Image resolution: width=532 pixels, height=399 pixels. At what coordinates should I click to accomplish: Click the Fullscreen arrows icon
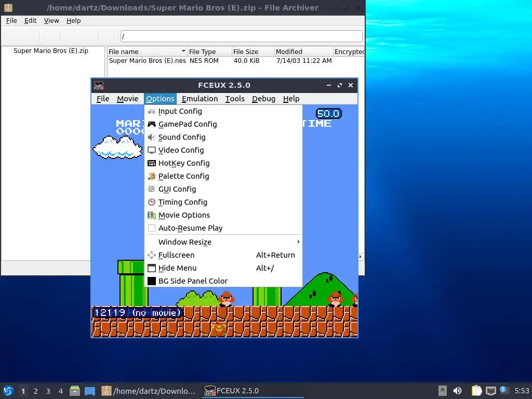click(x=152, y=255)
